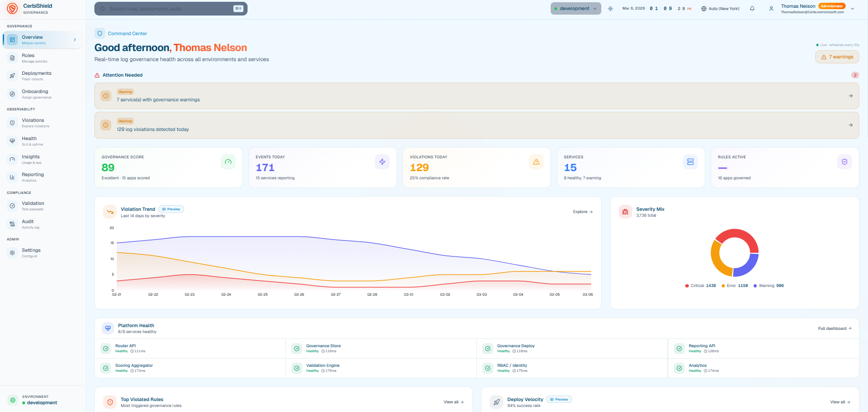Click the Preview badge beside Violation Trend
Viewport: 868px width, 412px height.
click(x=171, y=209)
